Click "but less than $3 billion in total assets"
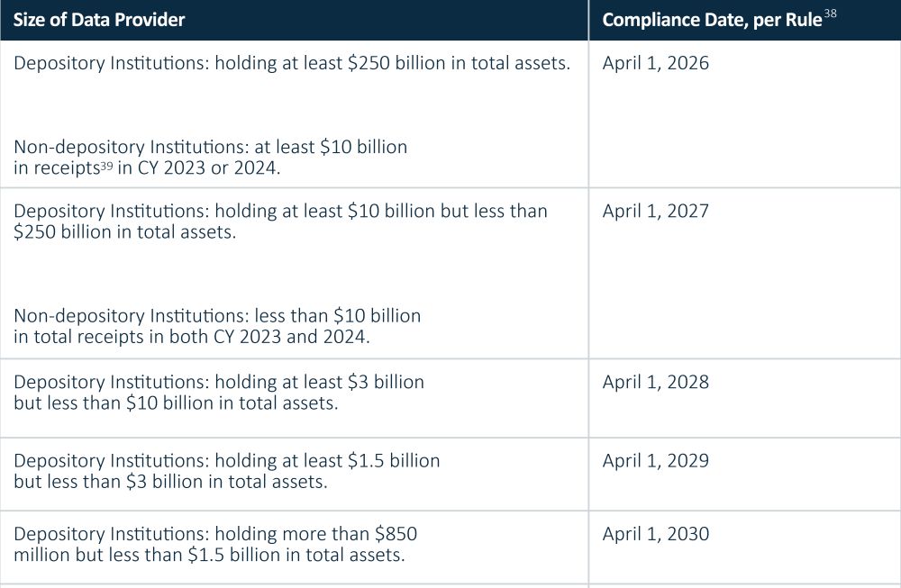 tap(170, 482)
